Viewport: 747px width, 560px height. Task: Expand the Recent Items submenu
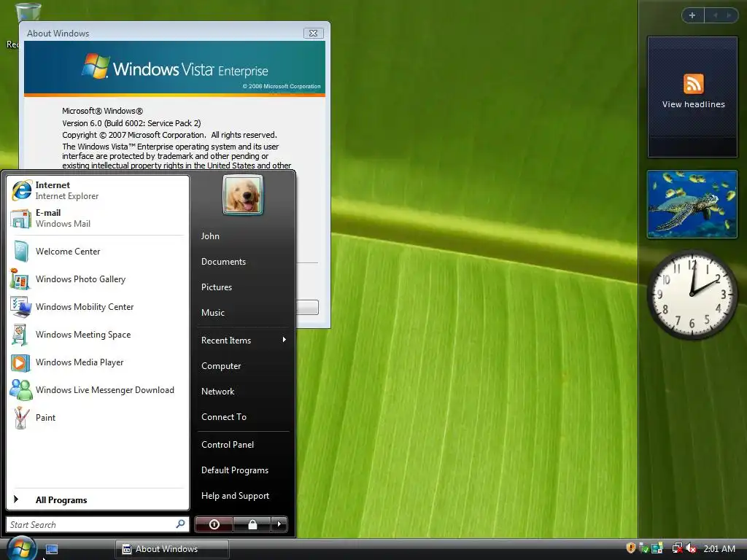click(x=243, y=341)
